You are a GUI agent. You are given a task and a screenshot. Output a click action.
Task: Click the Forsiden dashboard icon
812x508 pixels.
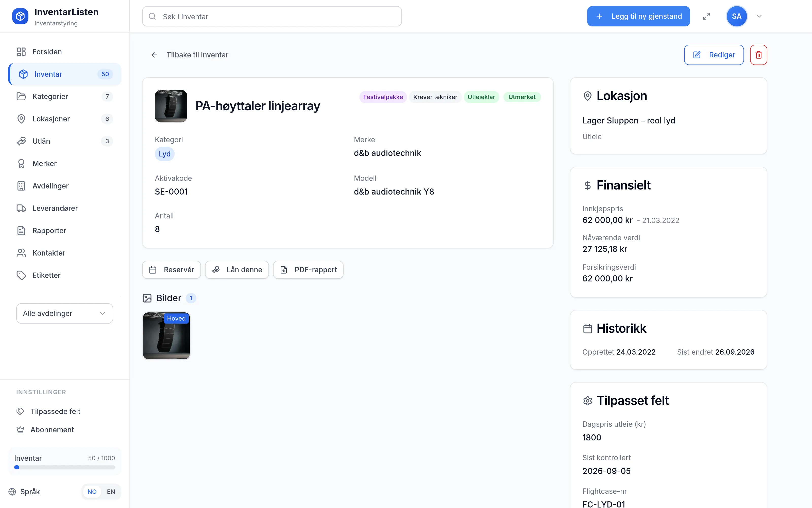click(x=21, y=52)
